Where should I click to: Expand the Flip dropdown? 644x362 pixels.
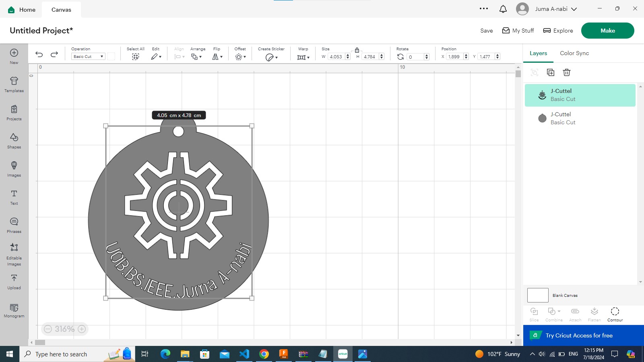click(x=217, y=57)
